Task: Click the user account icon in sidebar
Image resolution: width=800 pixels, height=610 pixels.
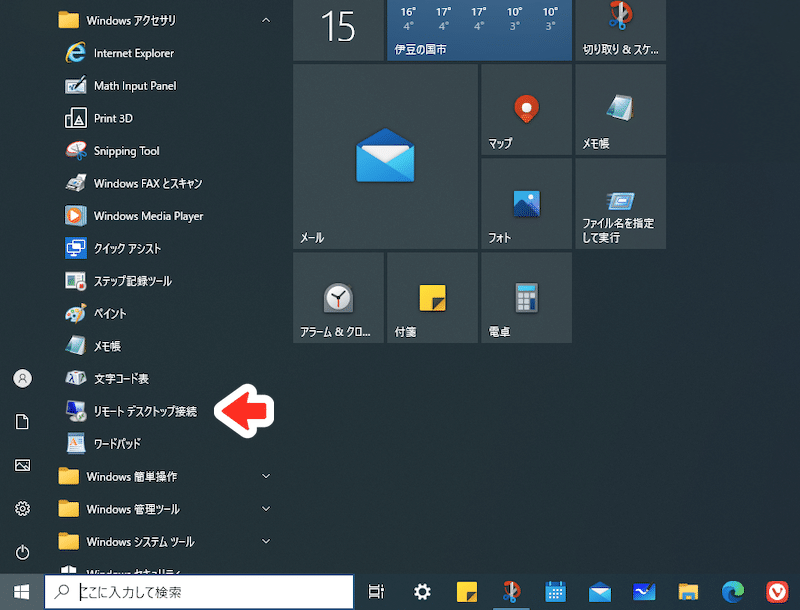Action: 22,378
